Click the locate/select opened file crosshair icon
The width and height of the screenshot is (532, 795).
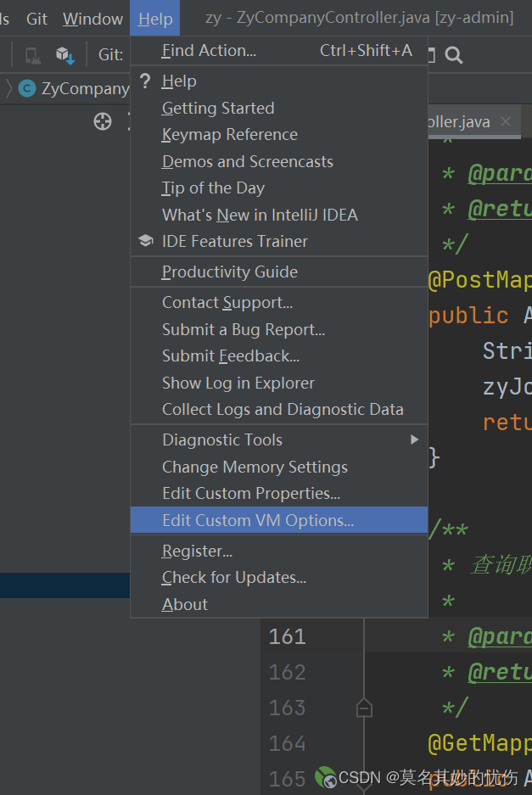103,121
